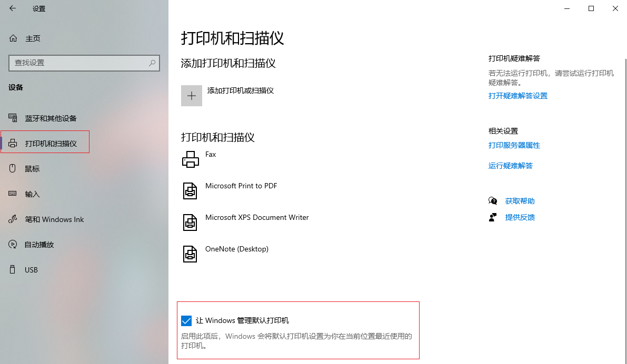Select the OneNote (Desktop) printer icon

190,254
